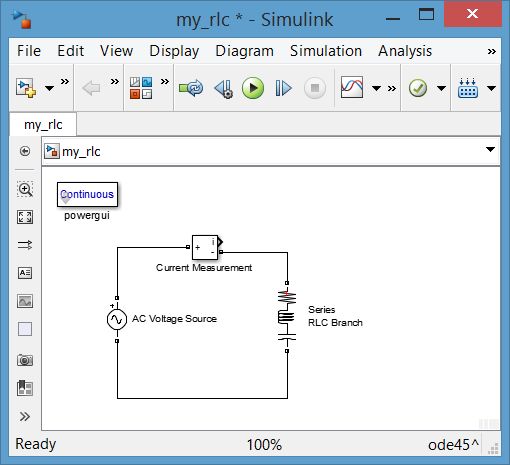Minimize the Simulink window
510x465 pixels.
[x=393, y=19]
